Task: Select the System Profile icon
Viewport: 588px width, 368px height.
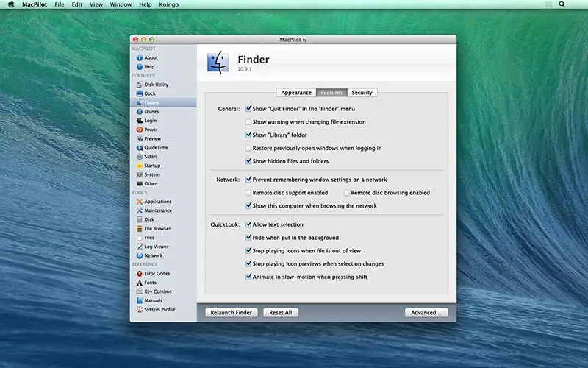Action: click(140, 310)
